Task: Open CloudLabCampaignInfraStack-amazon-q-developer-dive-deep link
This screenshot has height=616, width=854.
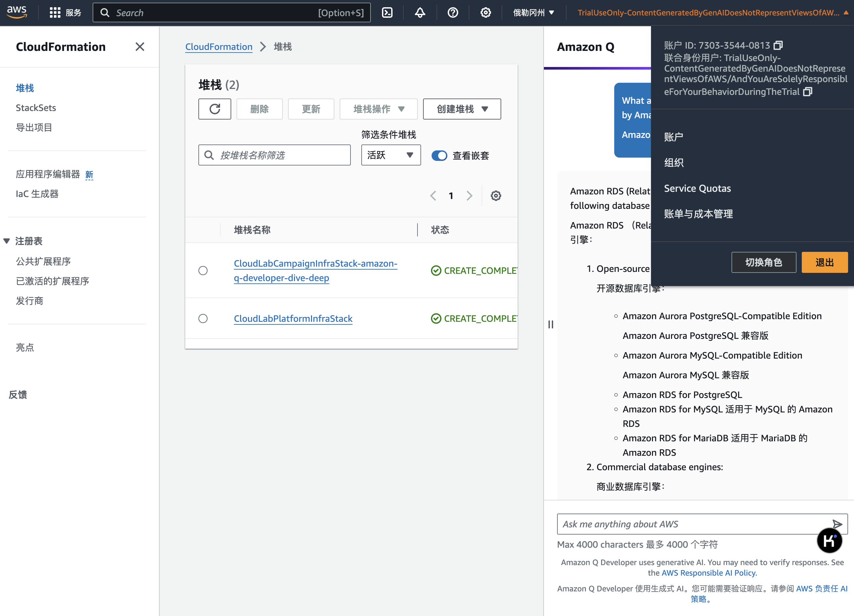Action: point(316,270)
